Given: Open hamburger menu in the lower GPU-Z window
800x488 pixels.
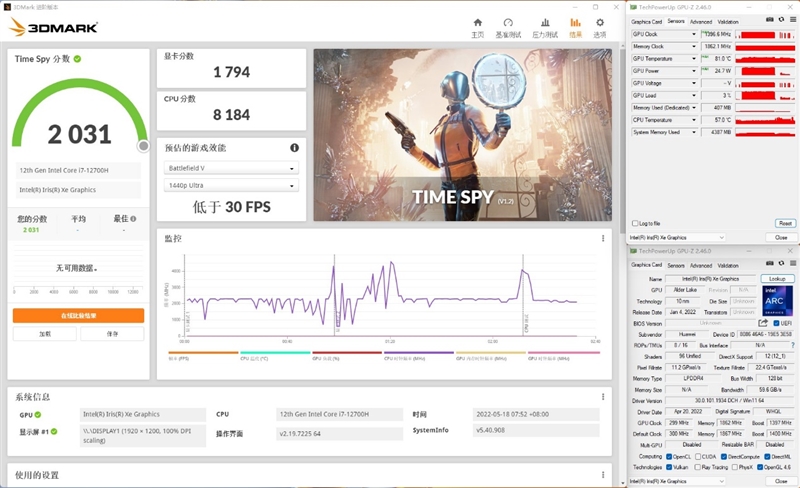Looking at the screenshot, I should click(x=793, y=263).
